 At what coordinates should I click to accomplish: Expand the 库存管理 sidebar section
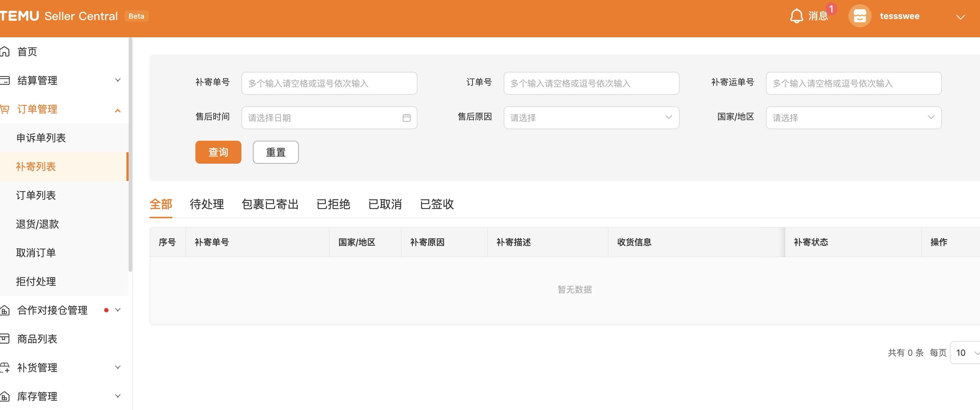pyautogui.click(x=117, y=396)
